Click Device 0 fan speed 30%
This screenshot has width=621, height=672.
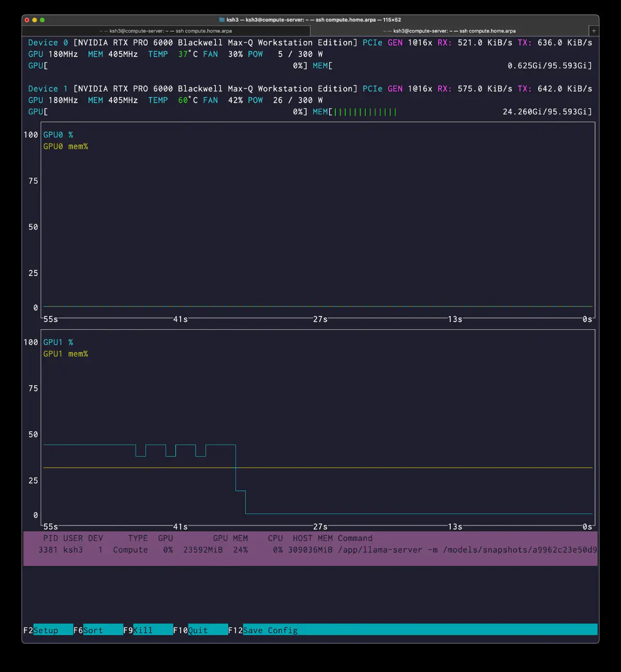(x=235, y=54)
